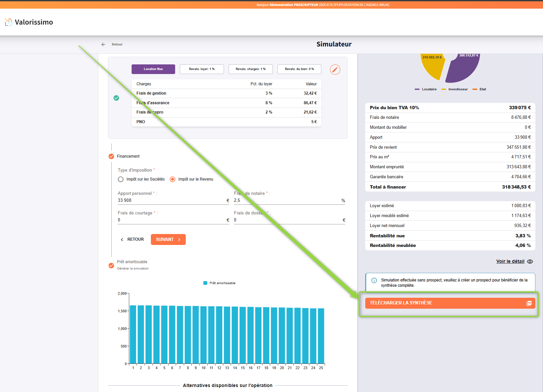The width and height of the screenshot is (543, 392).
Task: Click the Valorissimo logo
Action: pos(29,22)
